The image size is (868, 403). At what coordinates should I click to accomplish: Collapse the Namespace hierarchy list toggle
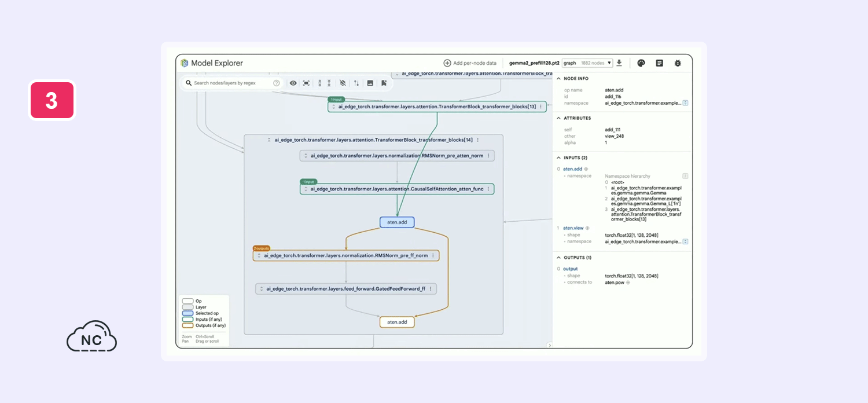[685, 176]
